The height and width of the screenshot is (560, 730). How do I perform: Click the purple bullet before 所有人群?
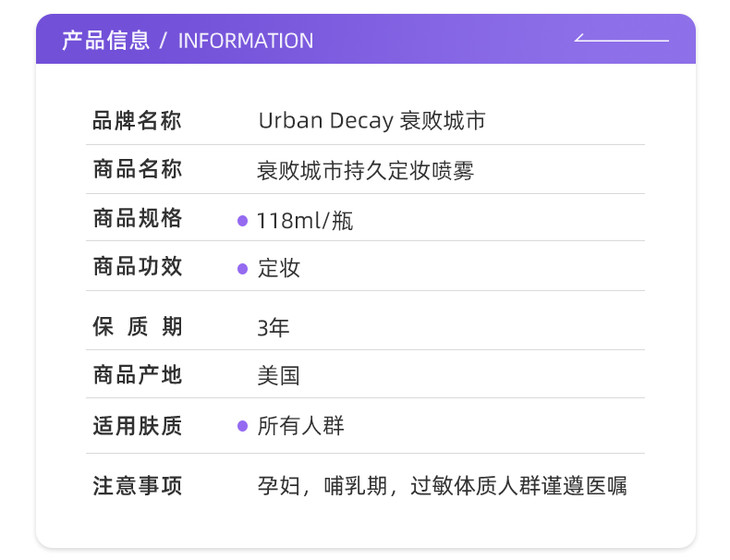click(242, 426)
